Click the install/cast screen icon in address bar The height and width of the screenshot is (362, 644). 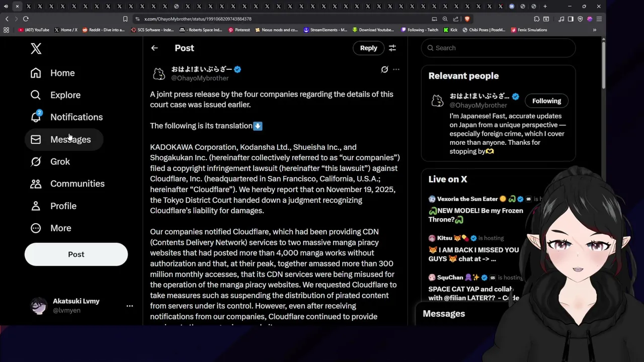434,19
